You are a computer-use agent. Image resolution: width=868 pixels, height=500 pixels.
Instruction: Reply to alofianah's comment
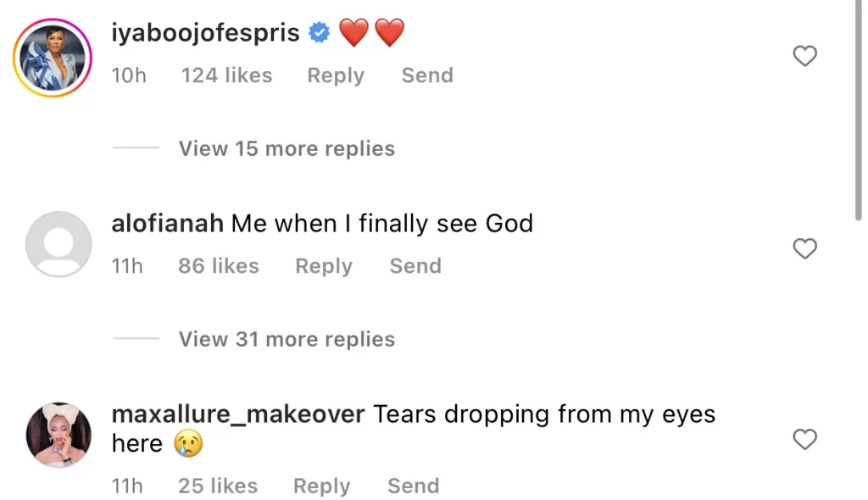(323, 266)
